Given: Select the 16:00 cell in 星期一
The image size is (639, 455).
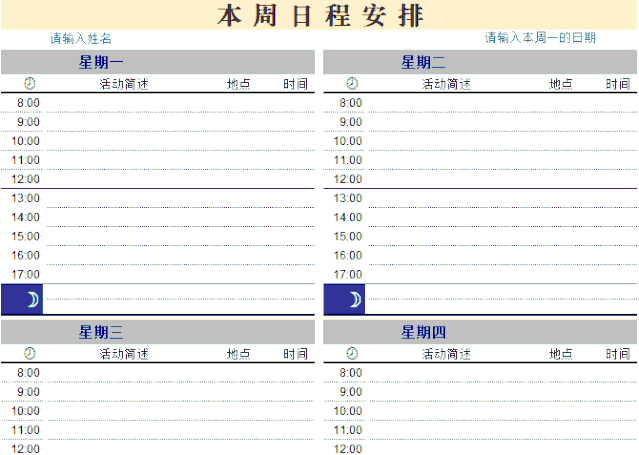Looking at the screenshot, I should coord(25,256).
